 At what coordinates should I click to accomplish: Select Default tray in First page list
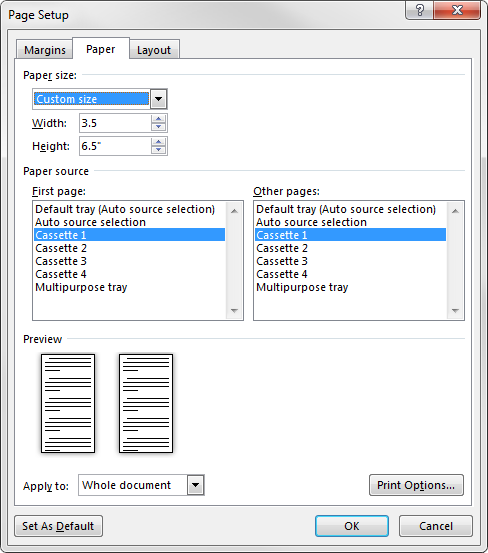coord(129,209)
